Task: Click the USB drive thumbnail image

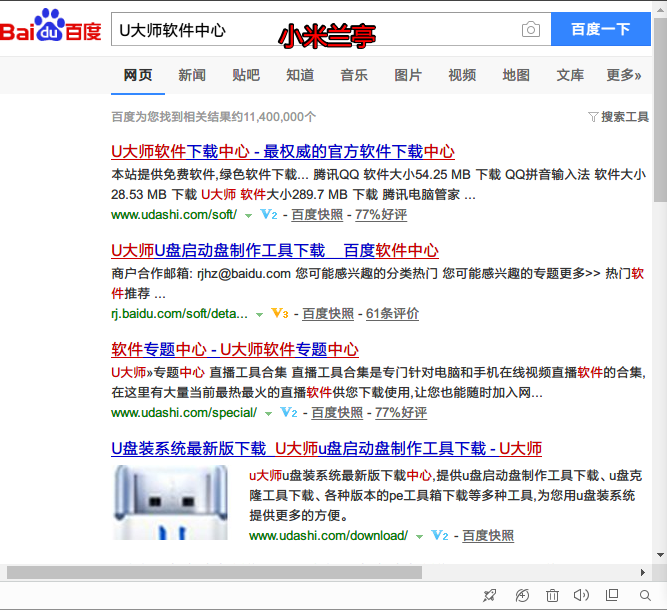Action: [x=170, y=502]
